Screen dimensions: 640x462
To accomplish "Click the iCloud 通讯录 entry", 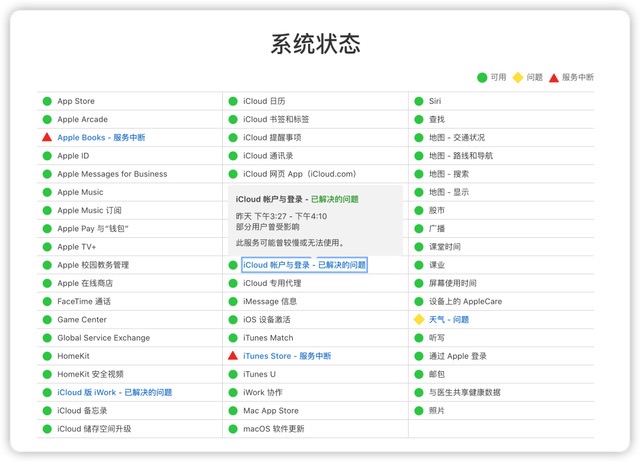I will coord(268,155).
